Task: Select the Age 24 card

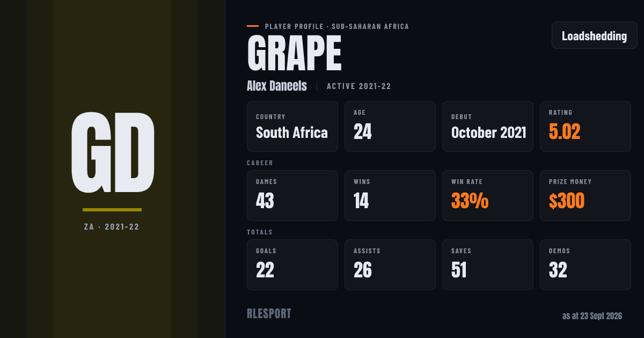Action: 390,126
